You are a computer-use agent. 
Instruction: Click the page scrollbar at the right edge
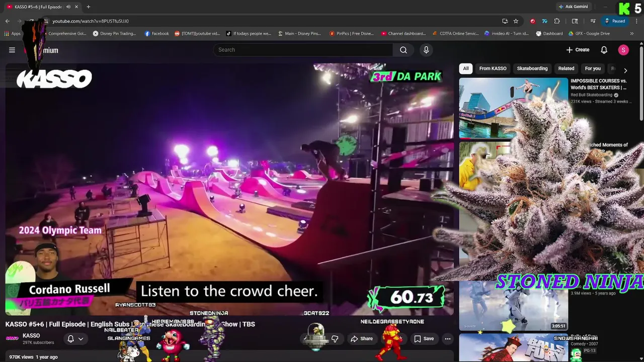[641, 83]
